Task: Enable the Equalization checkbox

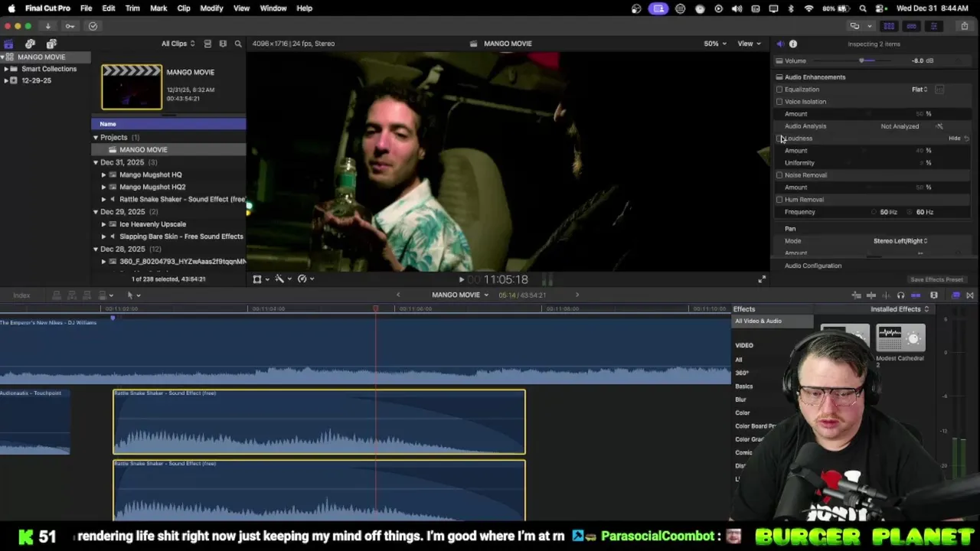Action: point(779,90)
